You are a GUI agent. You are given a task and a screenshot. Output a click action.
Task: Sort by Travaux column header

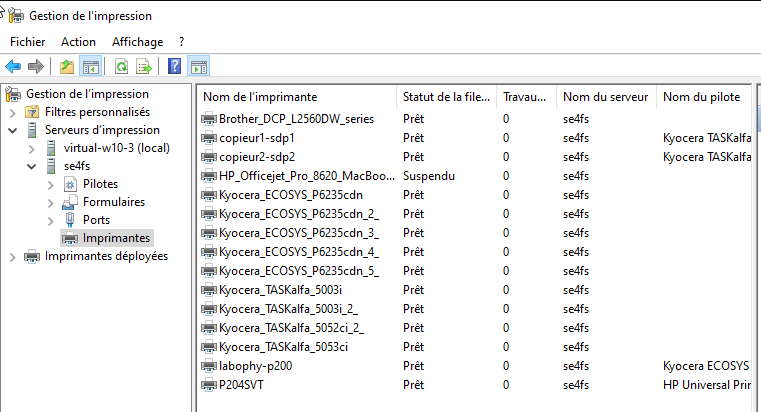pos(527,97)
